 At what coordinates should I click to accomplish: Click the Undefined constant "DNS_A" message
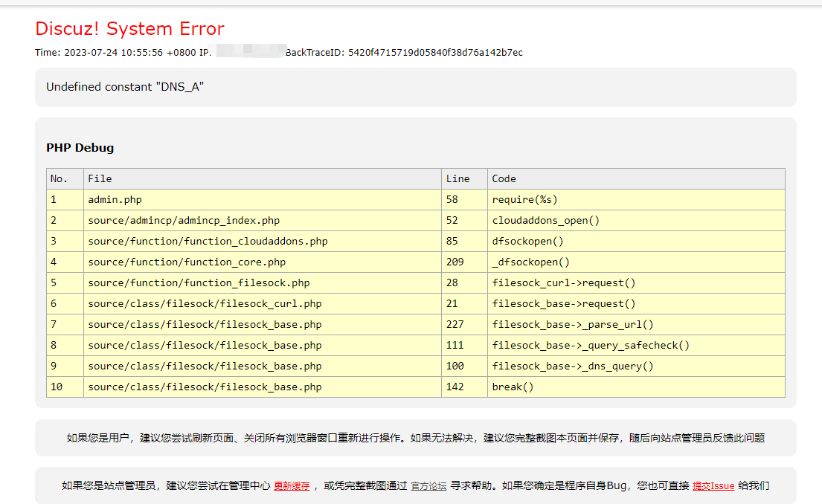click(125, 87)
